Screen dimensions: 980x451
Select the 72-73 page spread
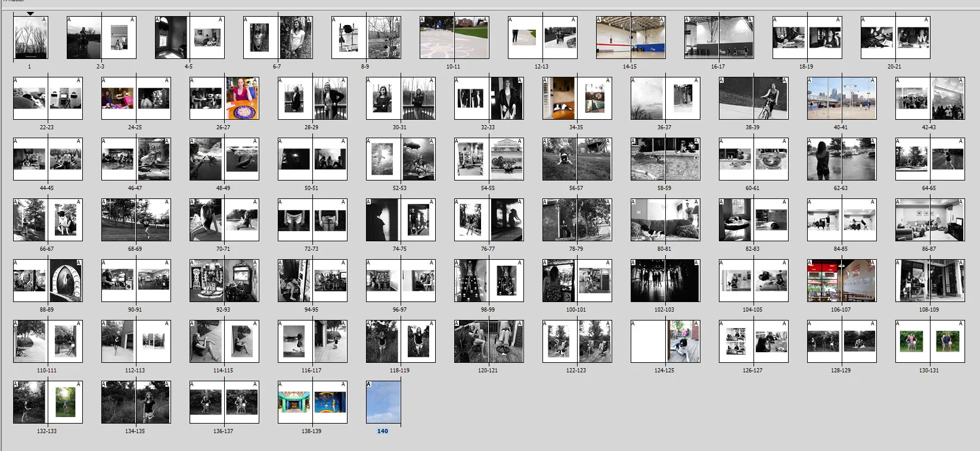[312, 220]
